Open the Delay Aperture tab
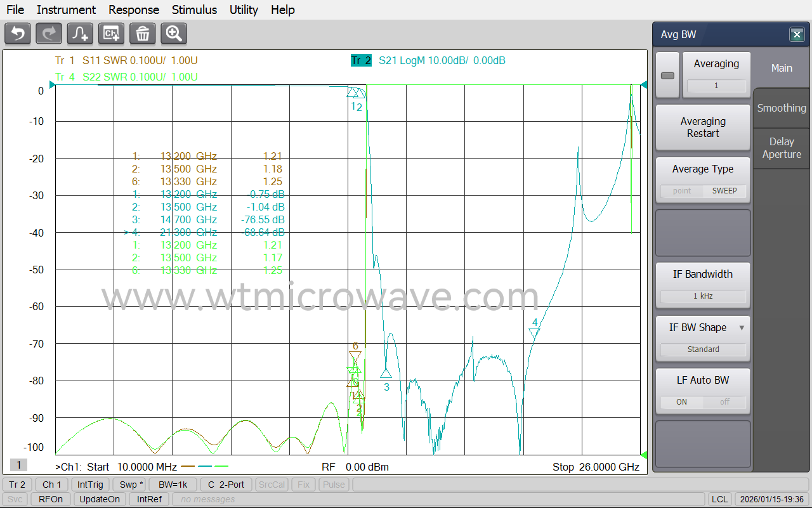 pos(782,148)
